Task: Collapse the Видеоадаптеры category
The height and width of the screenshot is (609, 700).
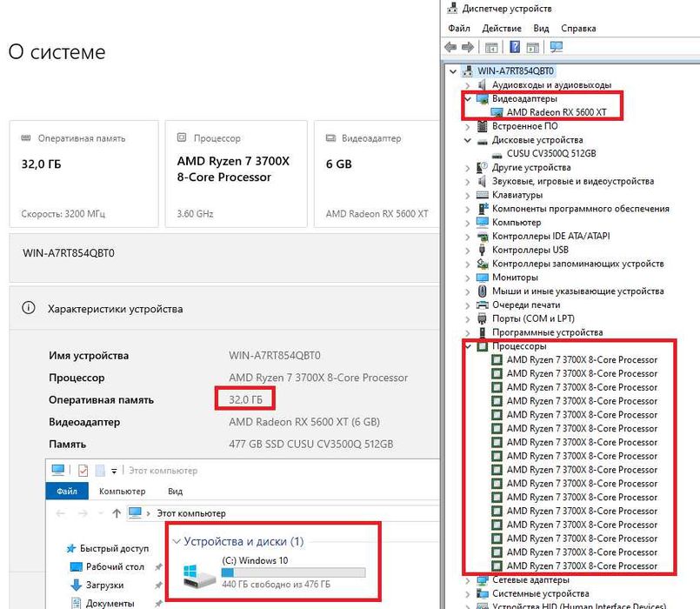Action: point(468,98)
